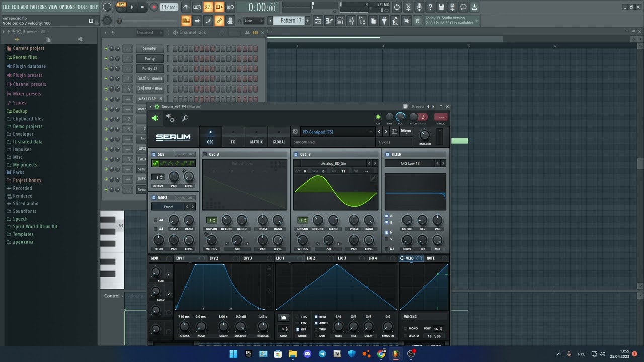
Task: Click the envelope lock icon in Serum
Action: (x=269, y=269)
